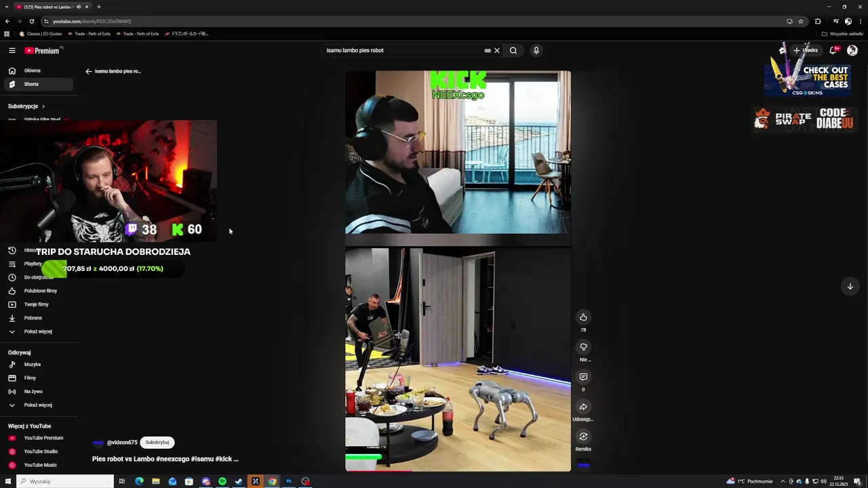Image resolution: width=868 pixels, height=488 pixels.
Task: Go back using the arrow beside 'isamu lambo pies ro...'
Action: pyautogui.click(x=88, y=71)
